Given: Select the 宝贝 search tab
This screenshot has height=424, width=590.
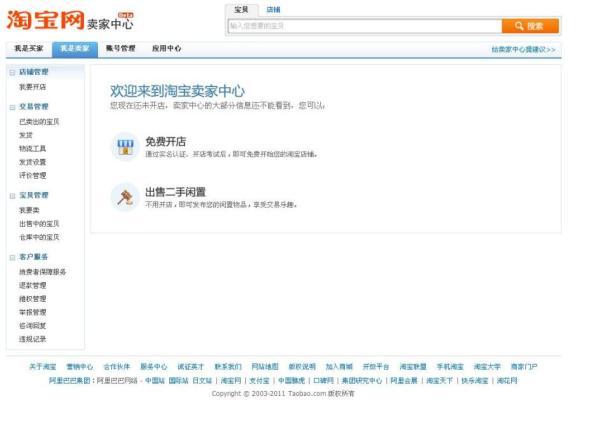Looking at the screenshot, I should coord(241,10).
